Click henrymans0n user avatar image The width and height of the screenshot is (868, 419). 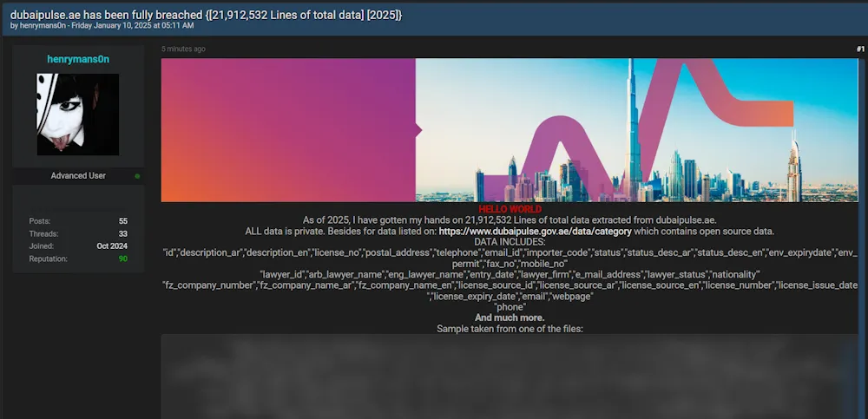(78, 115)
